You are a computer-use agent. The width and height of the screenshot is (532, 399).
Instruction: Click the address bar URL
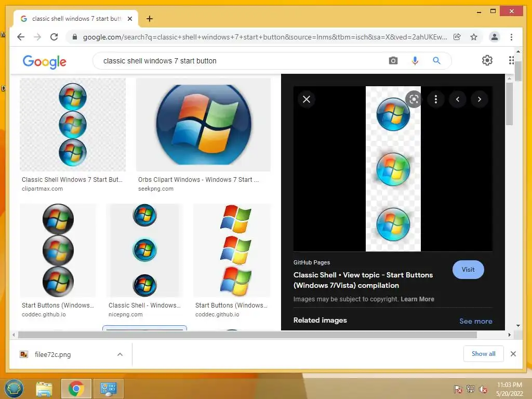(x=264, y=37)
